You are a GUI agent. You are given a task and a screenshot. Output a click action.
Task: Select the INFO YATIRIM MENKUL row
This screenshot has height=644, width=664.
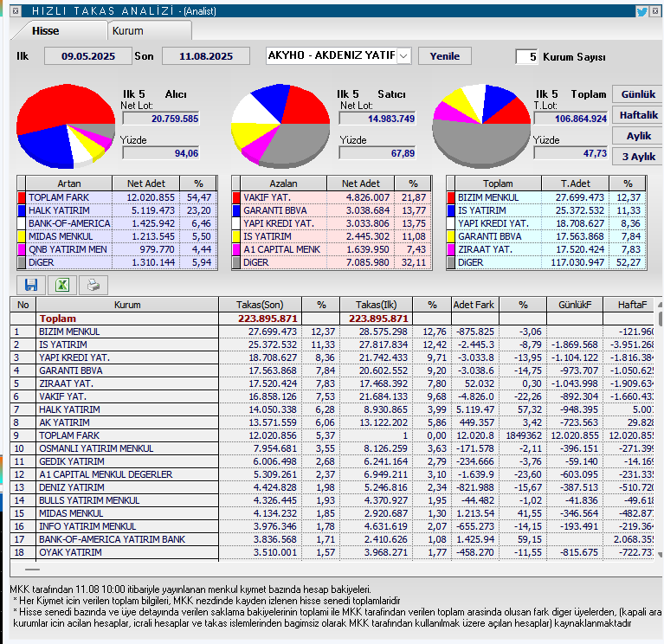point(332,526)
